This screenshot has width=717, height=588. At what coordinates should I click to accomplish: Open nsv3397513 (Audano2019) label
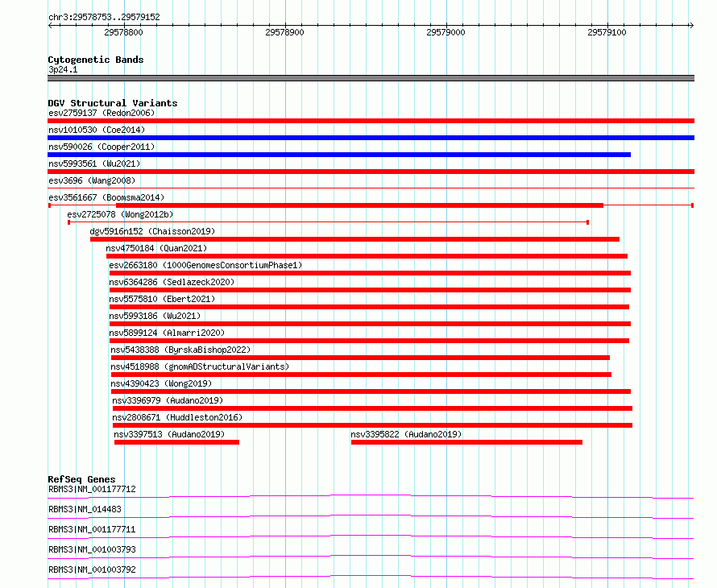click(x=169, y=434)
